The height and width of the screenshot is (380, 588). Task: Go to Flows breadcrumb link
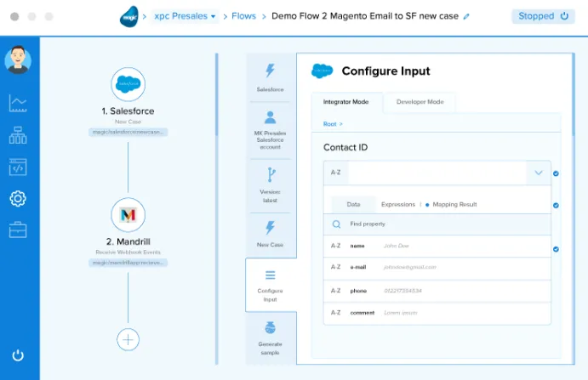coord(243,16)
